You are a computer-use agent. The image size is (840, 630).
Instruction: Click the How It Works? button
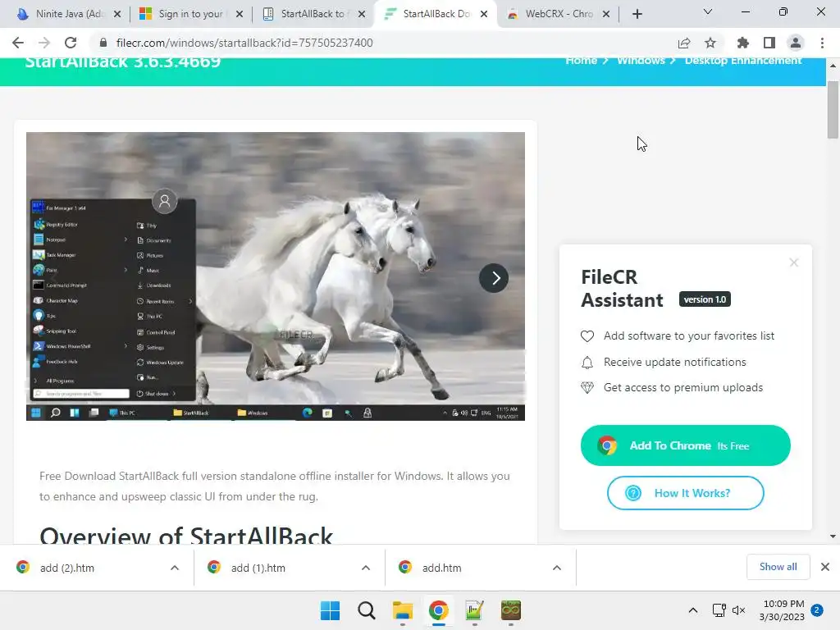click(685, 493)
